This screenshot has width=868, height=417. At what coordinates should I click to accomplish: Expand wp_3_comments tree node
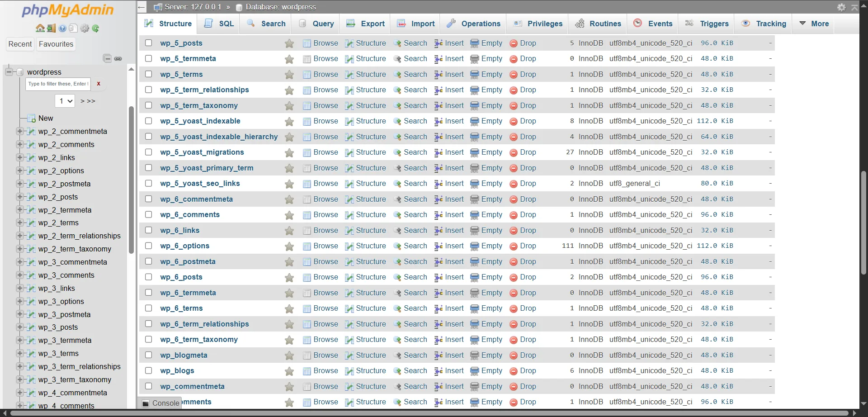[x=19, y=275]
